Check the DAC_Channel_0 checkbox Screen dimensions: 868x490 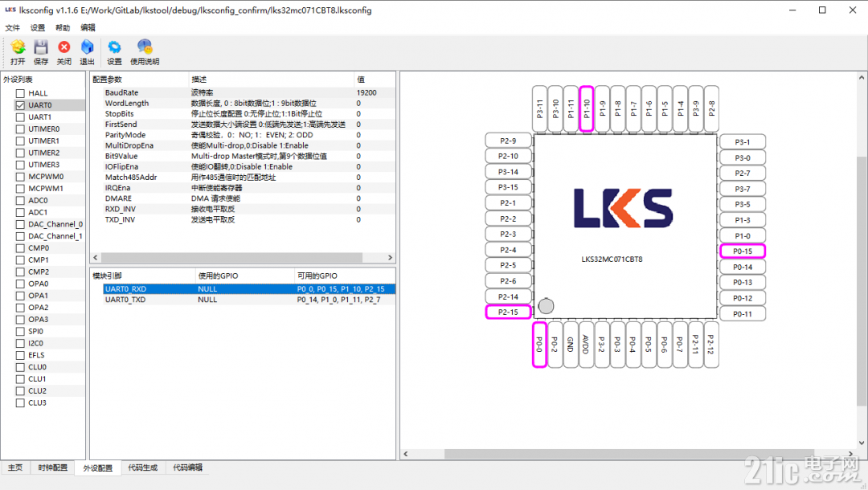pyautogui.click(x=20, y=224)
